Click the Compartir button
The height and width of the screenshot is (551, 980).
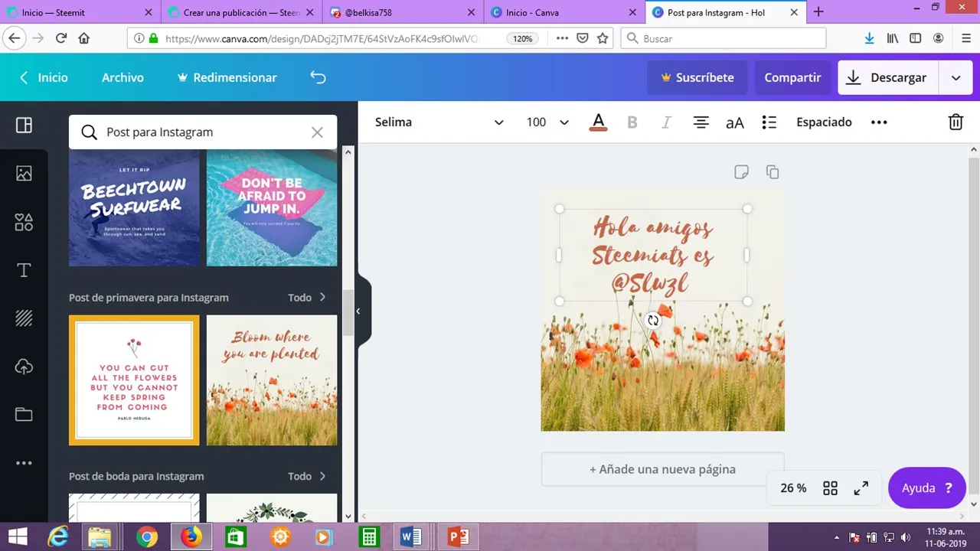pyautogui.click(x=792, y=77)
